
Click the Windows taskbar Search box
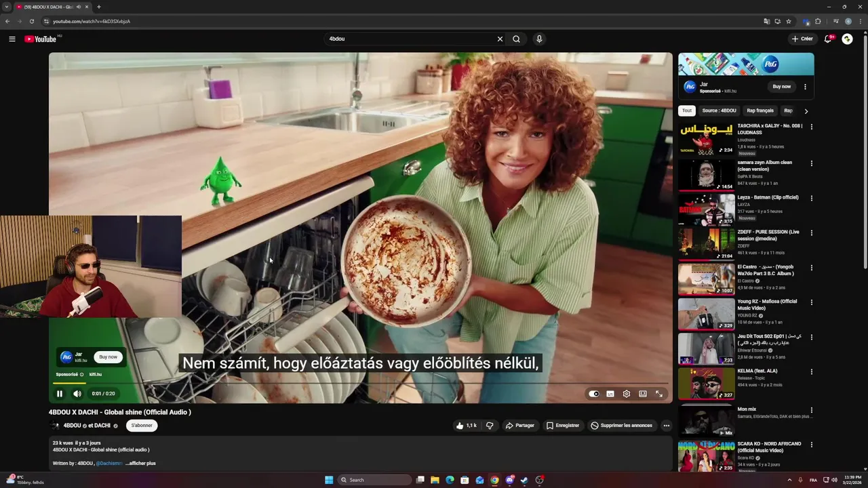[x=375, y=480]
